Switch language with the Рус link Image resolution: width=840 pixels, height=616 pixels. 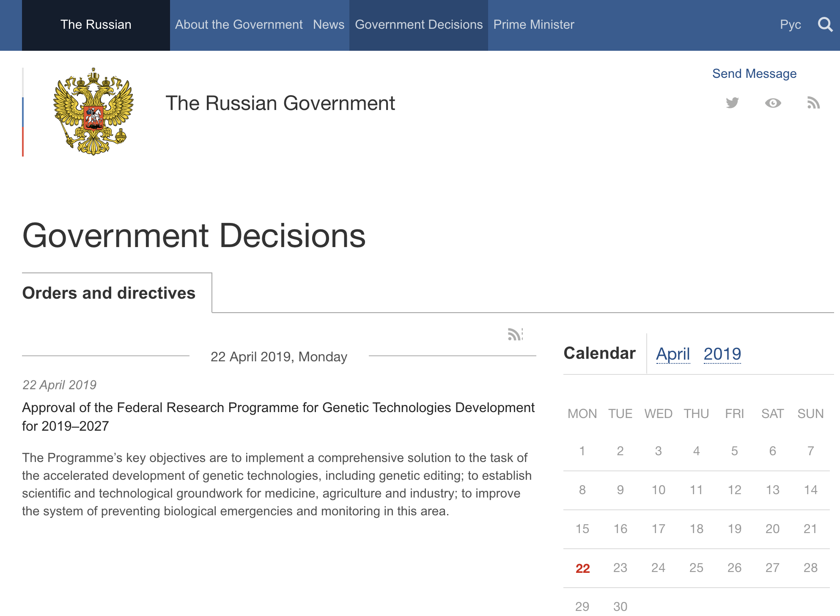tap(790, 25)
